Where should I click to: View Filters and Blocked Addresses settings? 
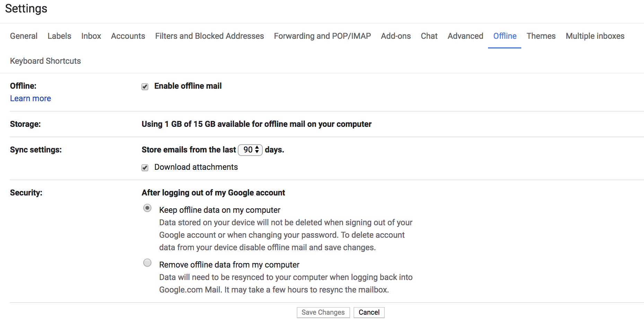(x=209, y=36)
